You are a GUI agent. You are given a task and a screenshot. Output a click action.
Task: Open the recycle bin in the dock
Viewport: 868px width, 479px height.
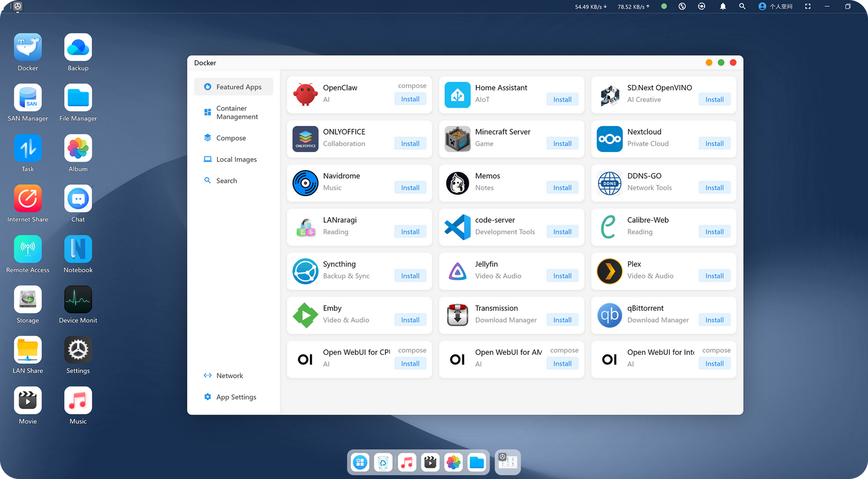(384, 462)
